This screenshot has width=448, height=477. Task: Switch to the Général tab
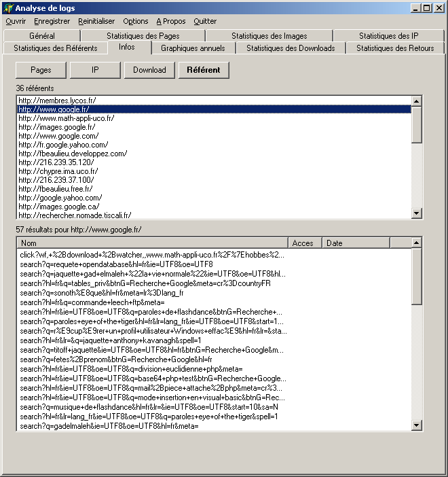pyautogui.click(x=42, y=36)
